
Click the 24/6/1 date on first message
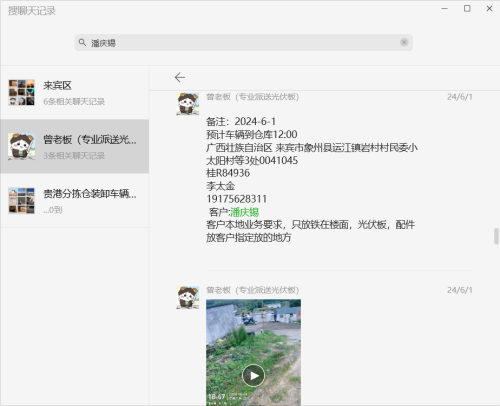click(460, 97)
